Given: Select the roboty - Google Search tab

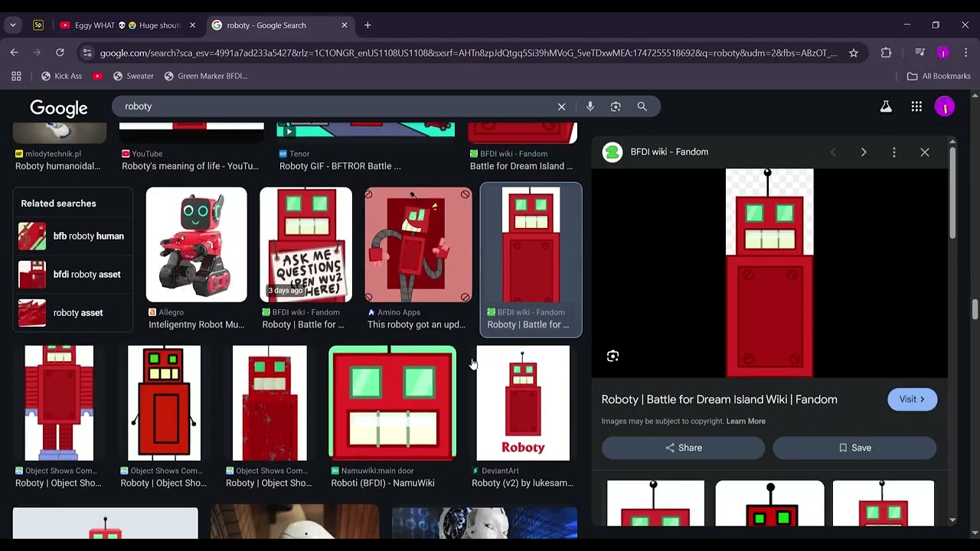Looking at the screenshot, I should (280, 25).
